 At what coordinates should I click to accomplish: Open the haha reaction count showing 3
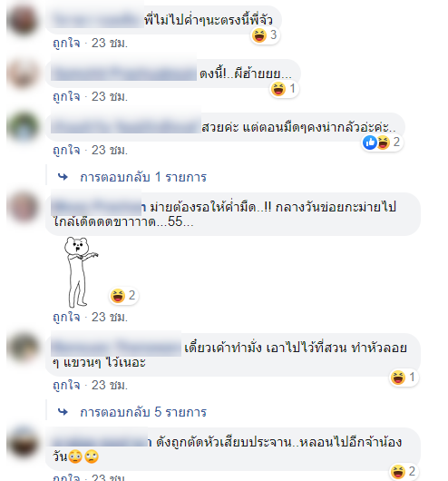tap(265, 35)
